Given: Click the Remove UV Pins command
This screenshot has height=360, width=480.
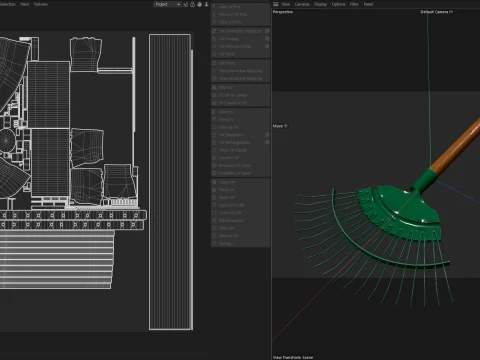Looking at the screenshot, I should click(x=240, y=14).
